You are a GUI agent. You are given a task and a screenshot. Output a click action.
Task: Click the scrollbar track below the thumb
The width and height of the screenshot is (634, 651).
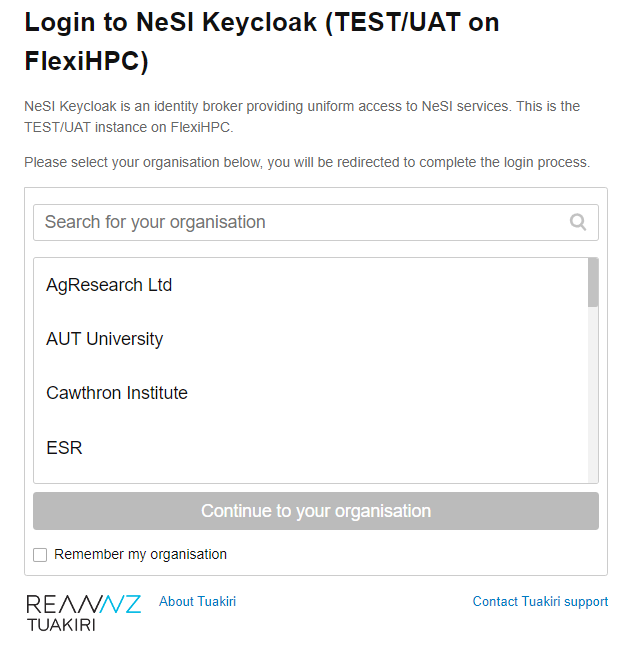593,400
